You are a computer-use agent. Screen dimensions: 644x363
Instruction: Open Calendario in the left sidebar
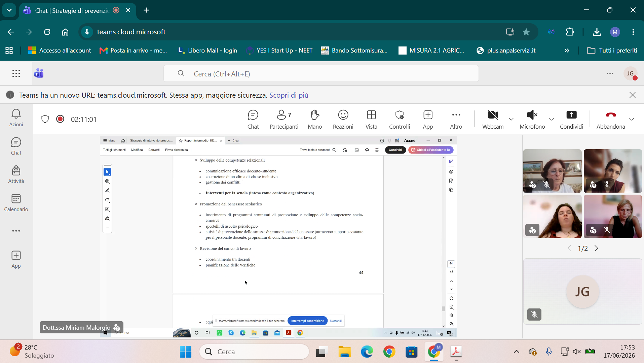click(x=16, y=203)
